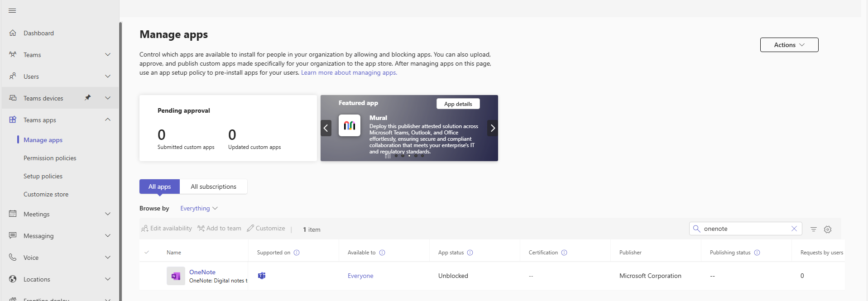Select all rows checkmark in header
The image size is (868, 301).
(x=147, y=252)
